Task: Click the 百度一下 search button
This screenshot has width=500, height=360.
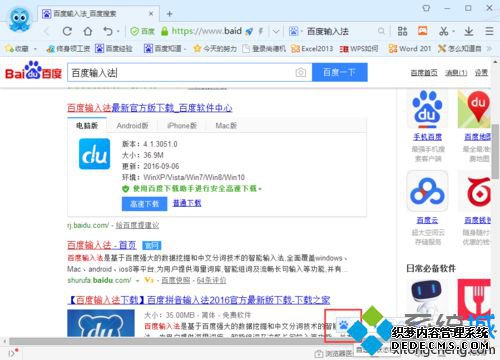Action: pos(340,72)
